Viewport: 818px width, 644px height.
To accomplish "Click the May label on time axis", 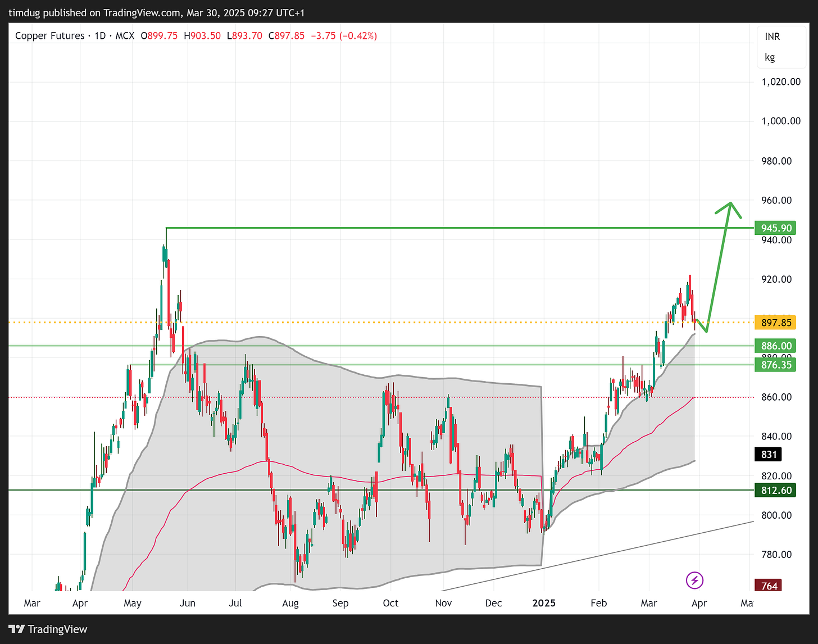I will point(133,604).
